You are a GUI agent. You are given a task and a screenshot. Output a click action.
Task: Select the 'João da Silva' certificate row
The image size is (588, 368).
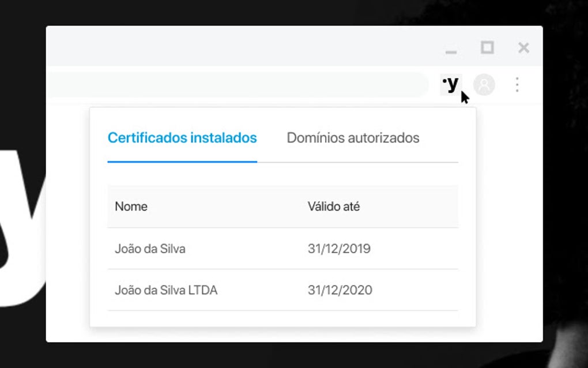point(150,248)
